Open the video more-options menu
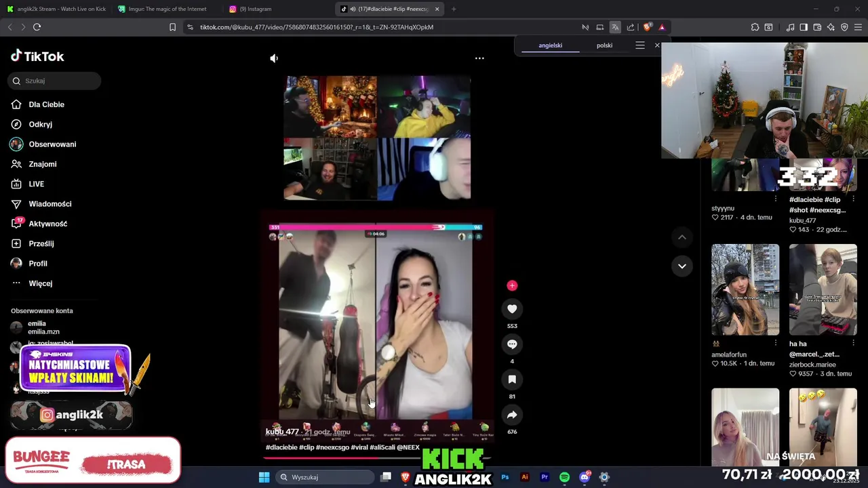868x488 pixels. [x=479, y=58]
